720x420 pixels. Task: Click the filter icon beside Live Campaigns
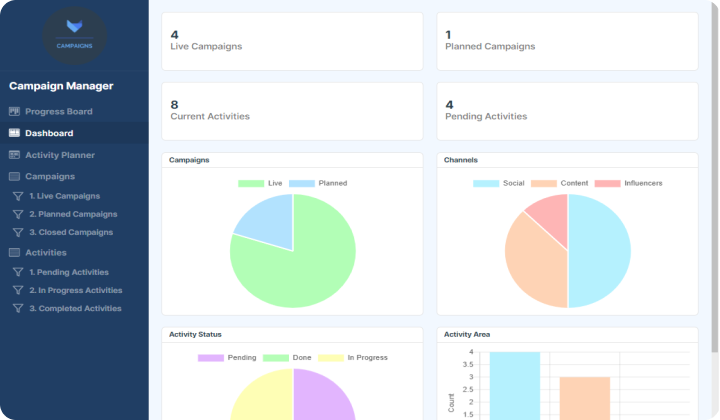(18, 196)
